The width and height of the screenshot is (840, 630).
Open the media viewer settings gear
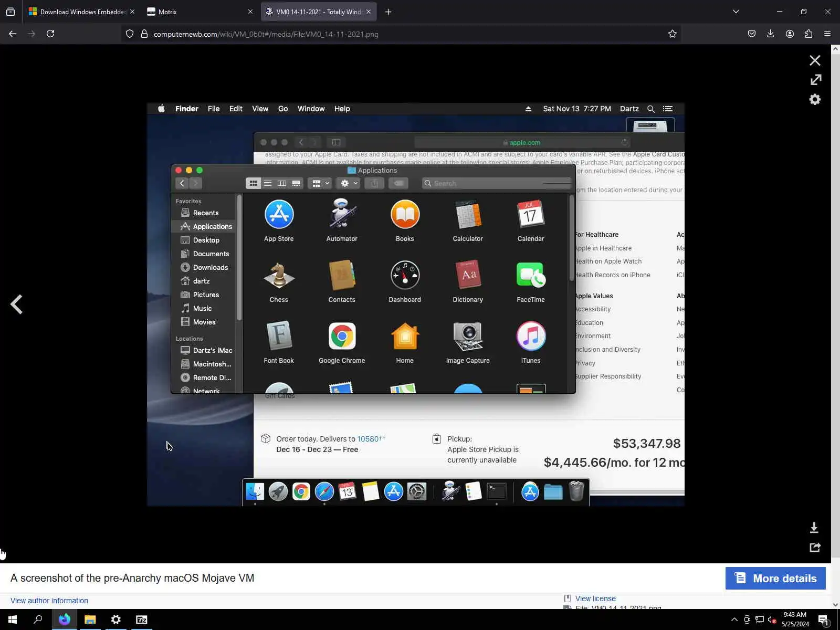click(815, 99)
